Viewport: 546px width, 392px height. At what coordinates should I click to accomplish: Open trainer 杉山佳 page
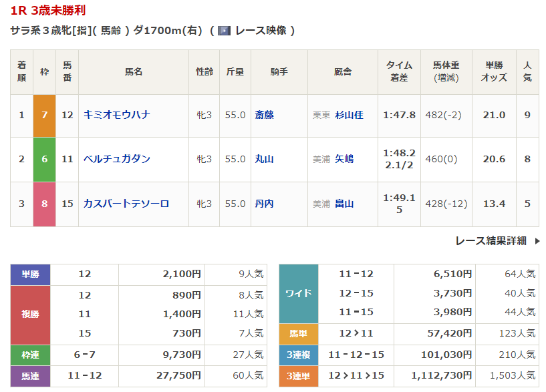[349, 115]
